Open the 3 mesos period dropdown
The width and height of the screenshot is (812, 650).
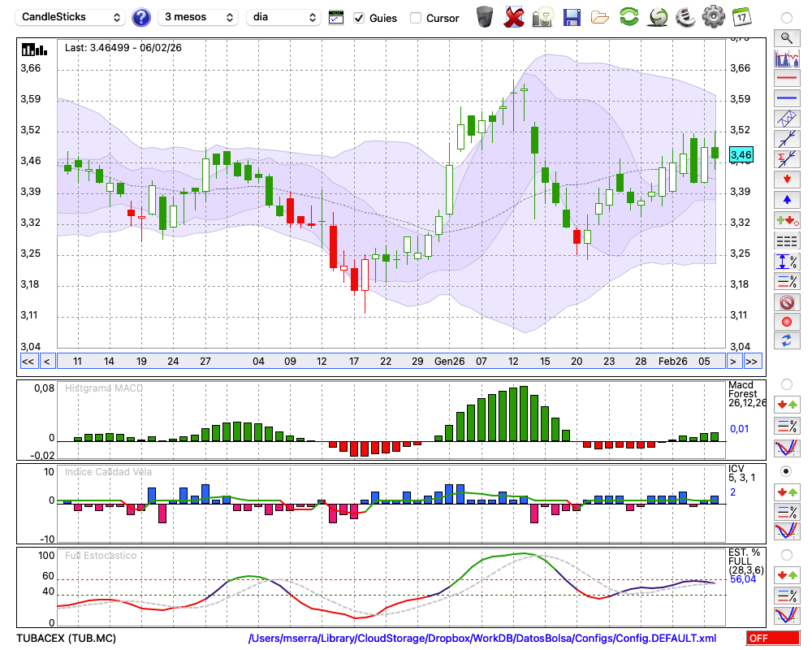coord(199,17)
